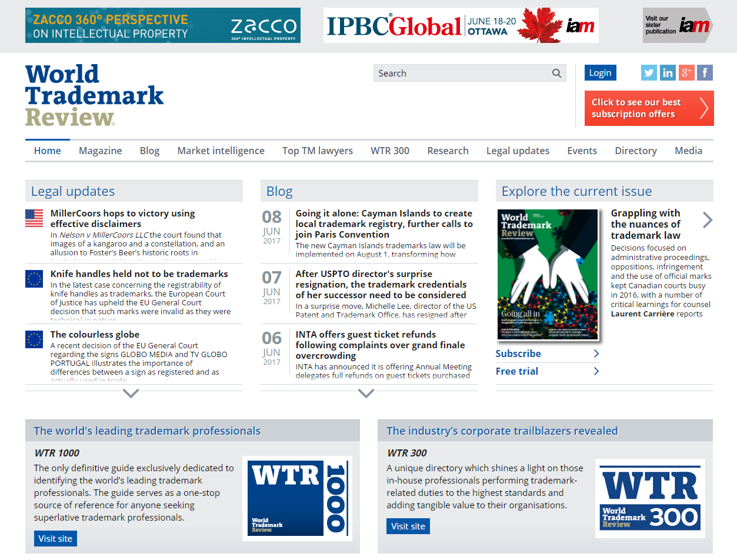Click the 07 JUN 2017 date
This screenshot has width=737, height=560.
(x=272, y=288)
